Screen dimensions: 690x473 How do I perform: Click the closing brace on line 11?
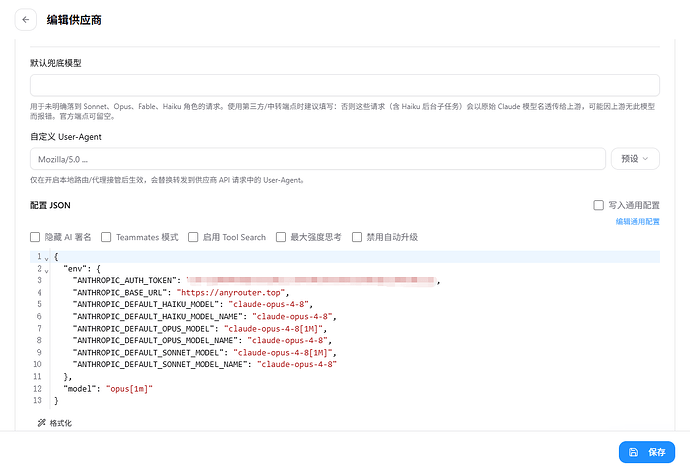66,377
